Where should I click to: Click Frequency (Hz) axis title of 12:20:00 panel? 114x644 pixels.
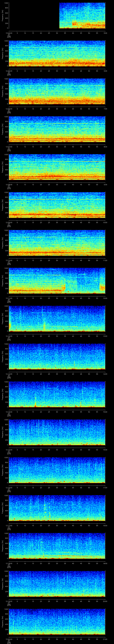[3, 621]
